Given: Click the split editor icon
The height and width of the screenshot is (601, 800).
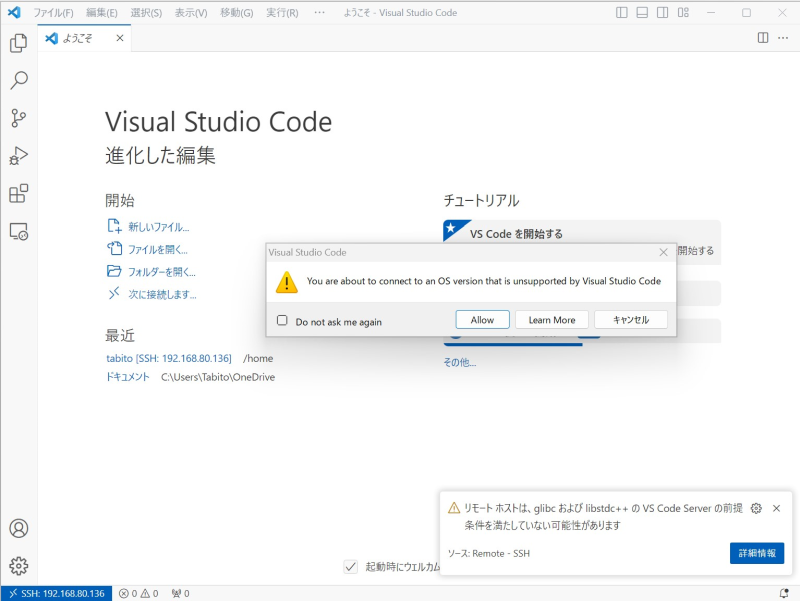Looking at the screenshot, I should (762, 37).
